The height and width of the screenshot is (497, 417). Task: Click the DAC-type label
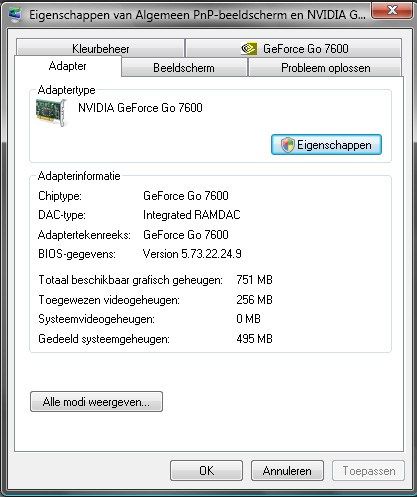tap(62, 215)
